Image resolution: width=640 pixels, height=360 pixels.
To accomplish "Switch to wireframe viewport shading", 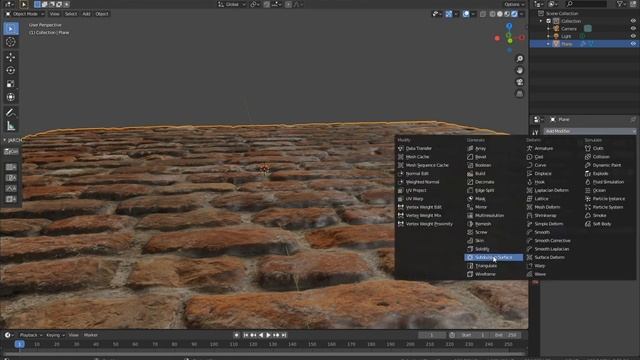I will 493,14.
